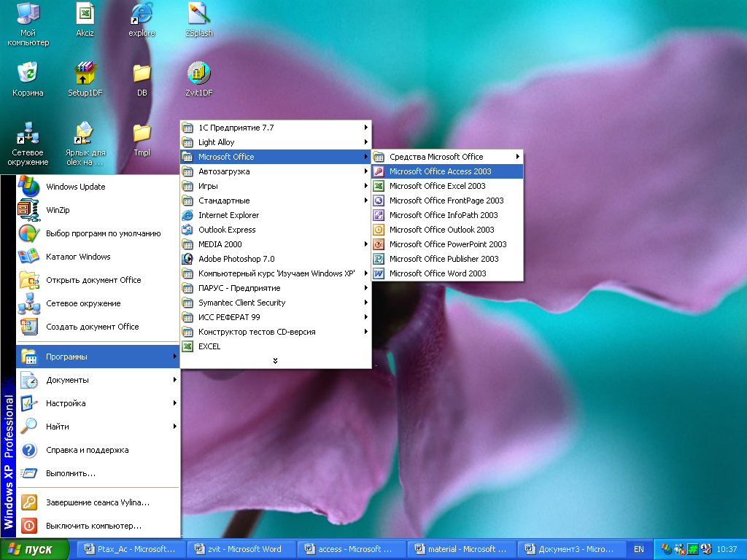Launch Microsoft Office Outlook 2003

click(447, 230)
